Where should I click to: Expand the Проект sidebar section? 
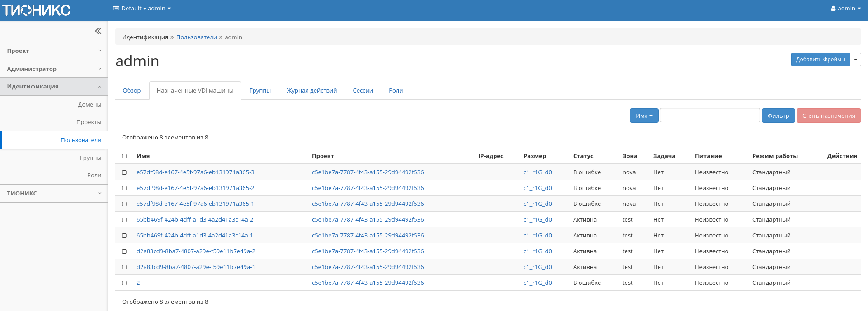[x=54, y=51]
